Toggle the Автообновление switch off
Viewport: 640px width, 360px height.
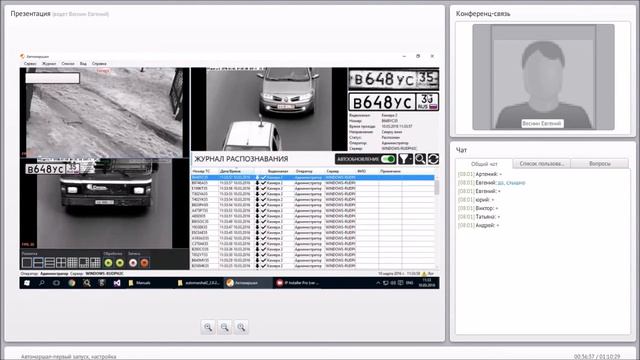(x=388, y=159)
